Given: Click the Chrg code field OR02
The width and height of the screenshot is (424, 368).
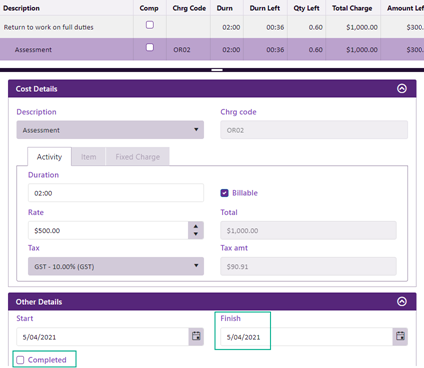Looking at the screenshot, I should 314,130.
